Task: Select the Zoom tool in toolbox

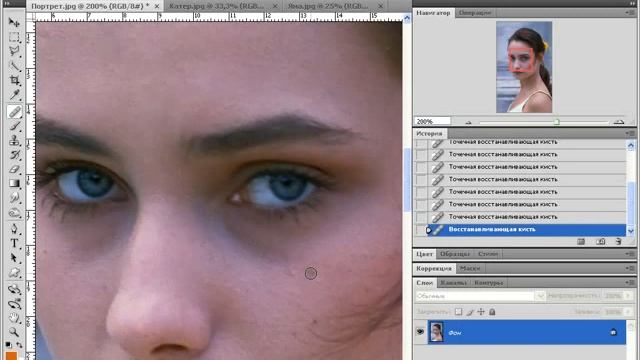Action: pos(14,332)
